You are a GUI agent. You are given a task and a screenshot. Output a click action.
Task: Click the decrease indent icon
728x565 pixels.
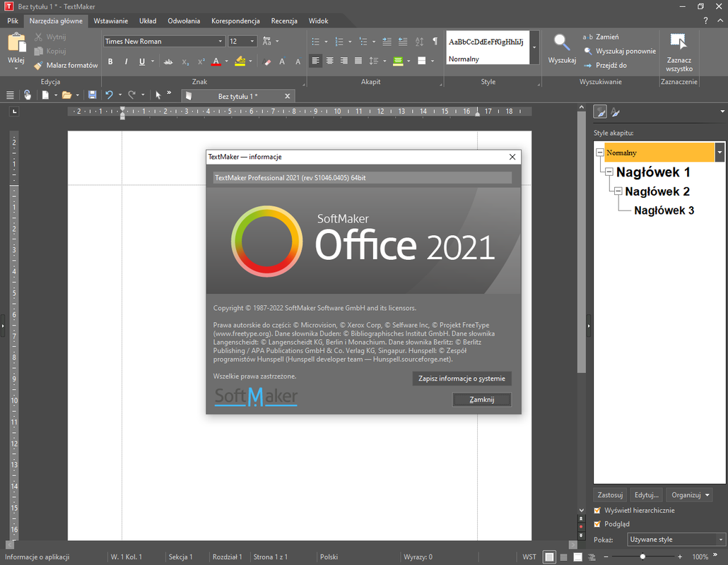(403, 41)
